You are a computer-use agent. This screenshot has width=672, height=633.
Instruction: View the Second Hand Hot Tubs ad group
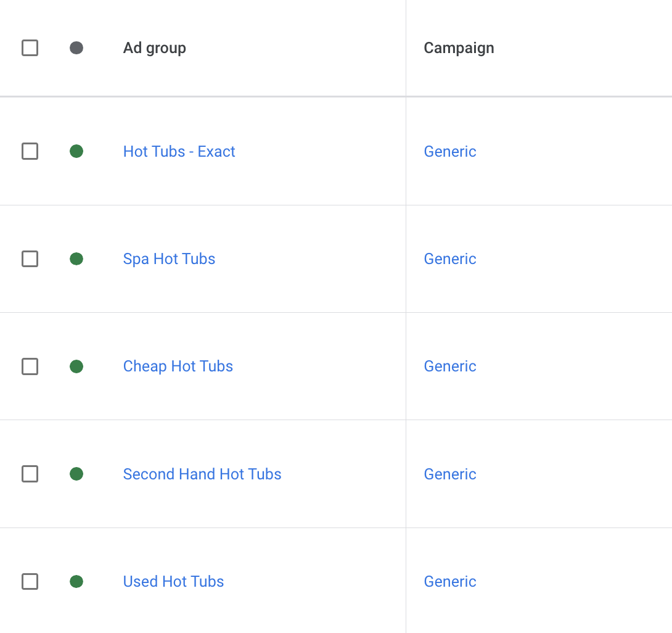click(x=202, y=474)
